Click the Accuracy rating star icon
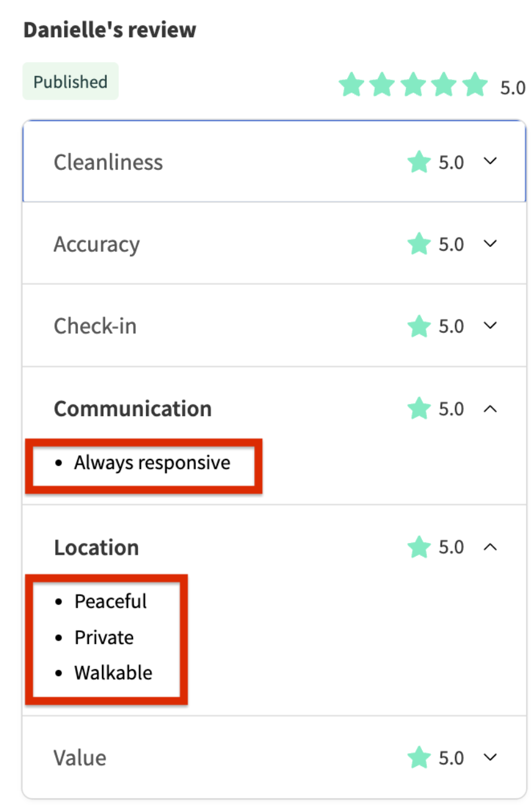532x806 pixels. click(x=419, y=244)
